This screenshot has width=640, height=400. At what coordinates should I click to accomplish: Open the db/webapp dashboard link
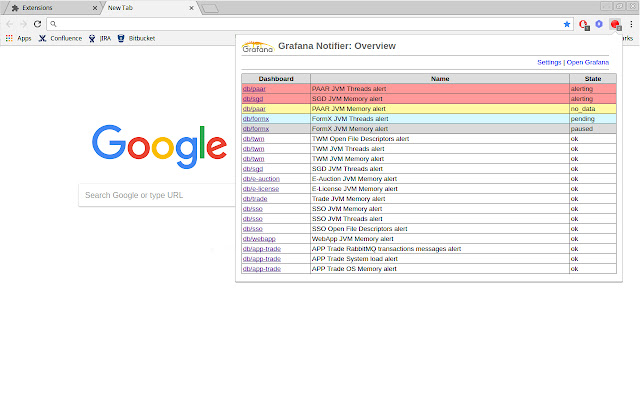259,239
